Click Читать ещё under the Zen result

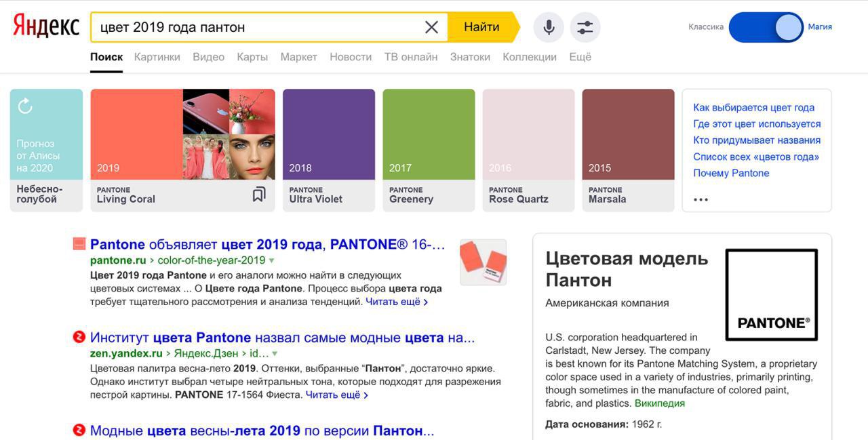click(x=337, y=395)
